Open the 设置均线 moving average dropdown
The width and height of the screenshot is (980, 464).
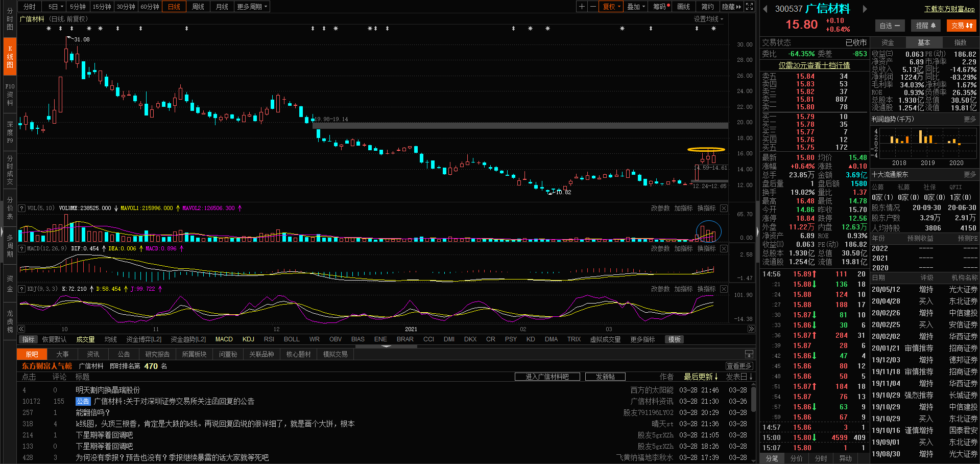(708, 19)
